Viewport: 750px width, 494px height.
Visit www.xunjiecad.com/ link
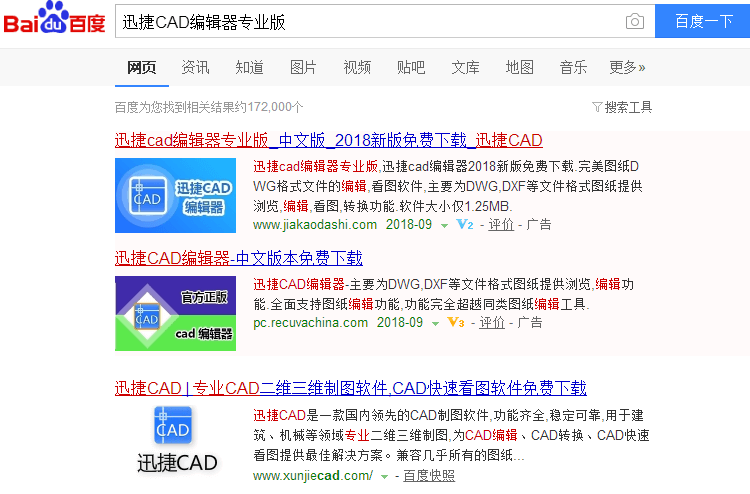click(313, 476)
